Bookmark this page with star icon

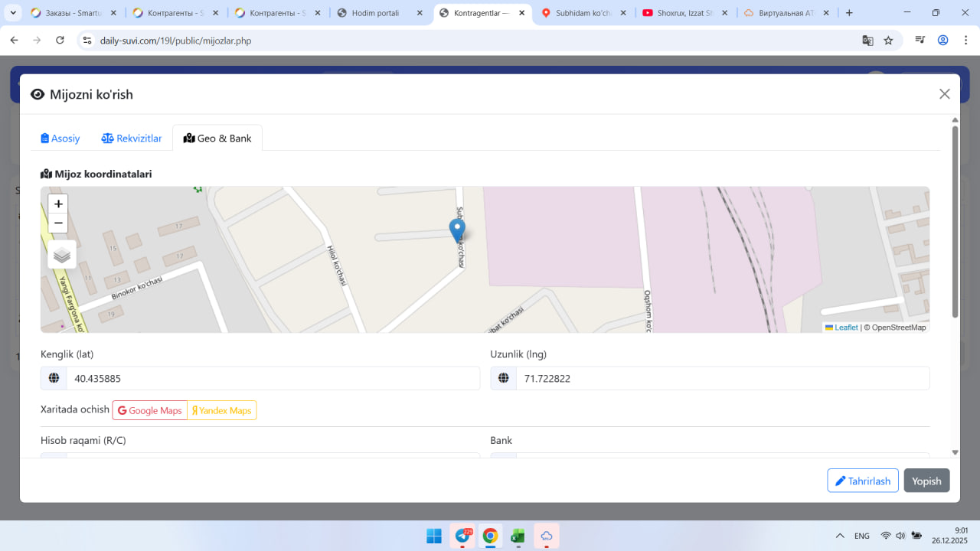[x=888, y=41]
